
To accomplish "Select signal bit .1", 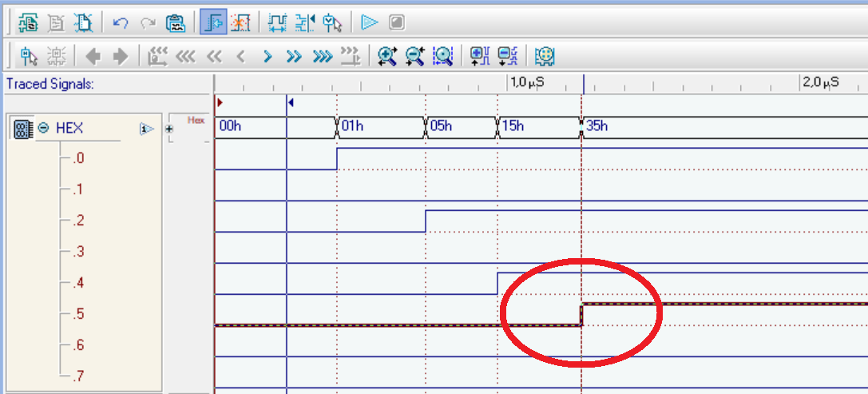I will pyautogui.click(x=78, y=189).
